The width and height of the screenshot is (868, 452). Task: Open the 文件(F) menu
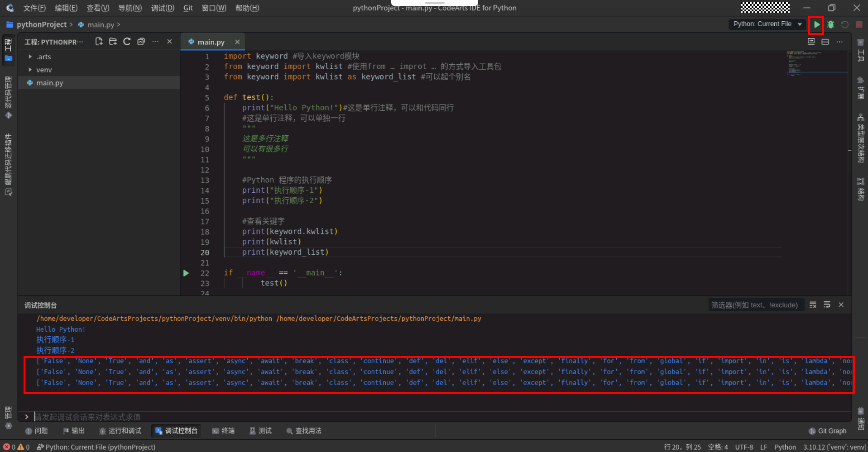click(x=34, y=8)
